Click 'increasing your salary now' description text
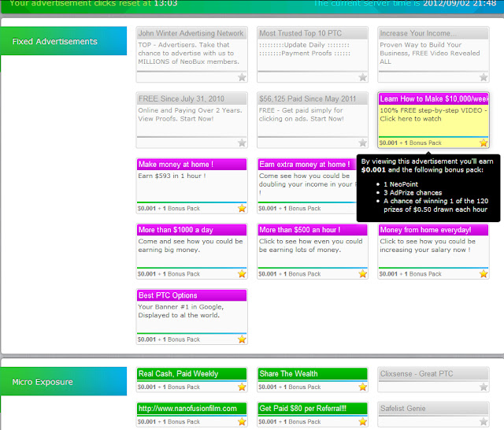Screen dimensions: 504x430 click(x=425, y=250)
